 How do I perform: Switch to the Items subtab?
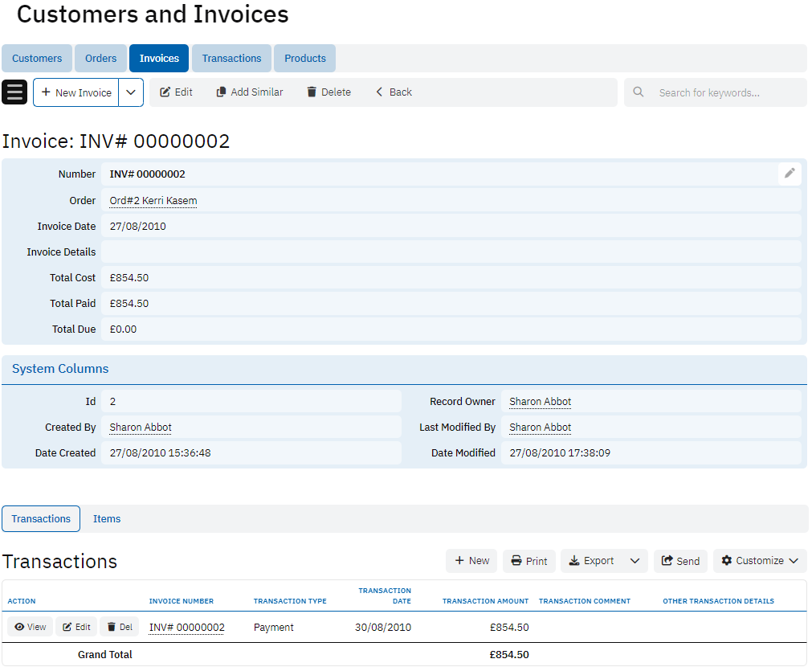[107, 519]
